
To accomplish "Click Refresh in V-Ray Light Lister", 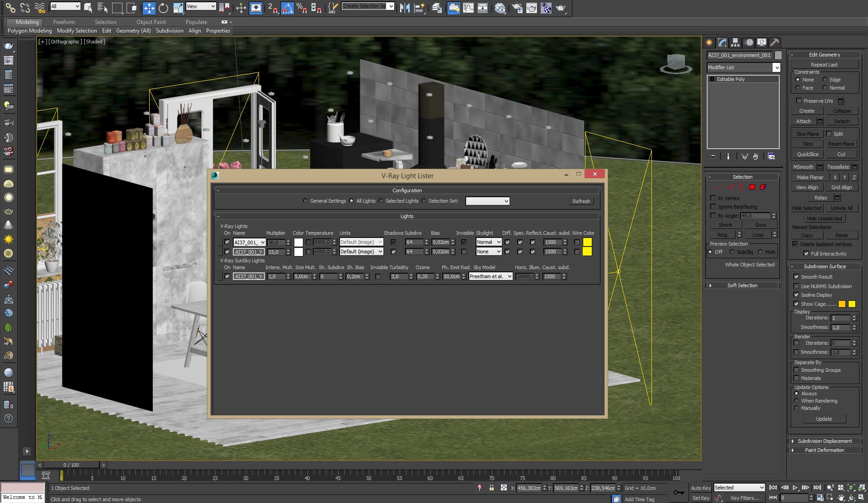I will point(581,201).
